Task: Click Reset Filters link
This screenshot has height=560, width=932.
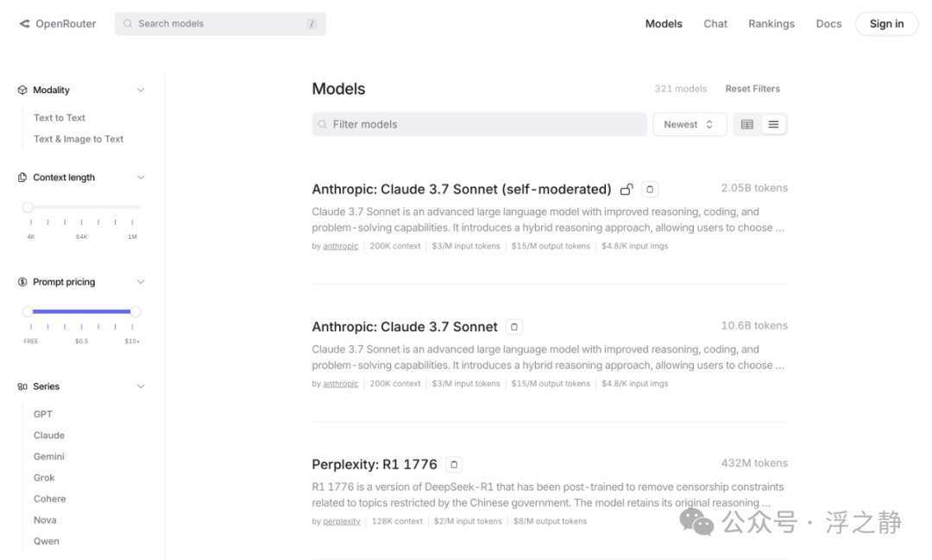Action: 753,89
